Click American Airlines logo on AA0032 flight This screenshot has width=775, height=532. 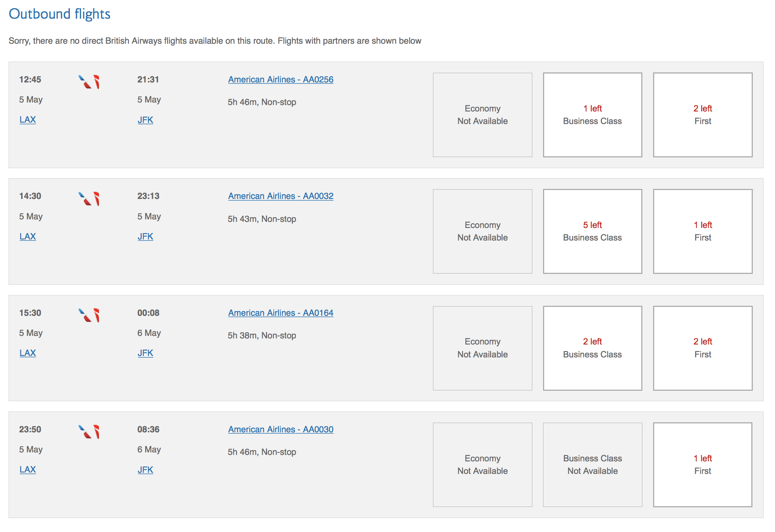tap(89, 199)
